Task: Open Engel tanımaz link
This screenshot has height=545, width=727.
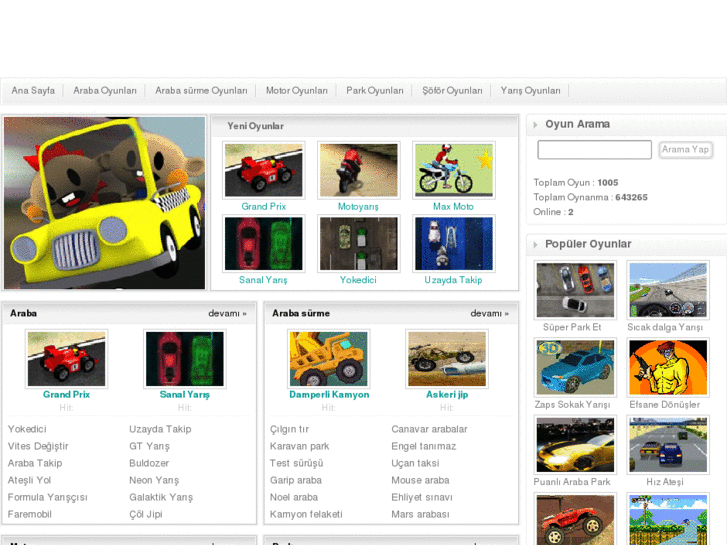Action: [x=424, y=446]
